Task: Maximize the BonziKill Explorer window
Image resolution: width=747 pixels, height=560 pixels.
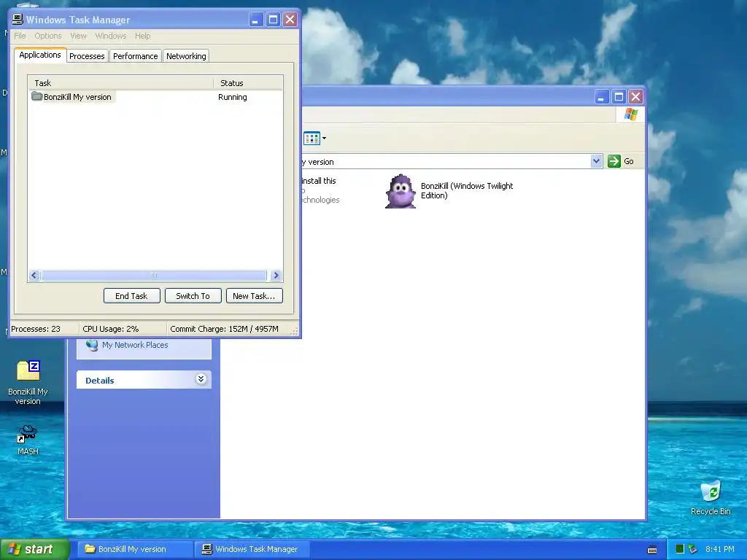Action: 619,97
